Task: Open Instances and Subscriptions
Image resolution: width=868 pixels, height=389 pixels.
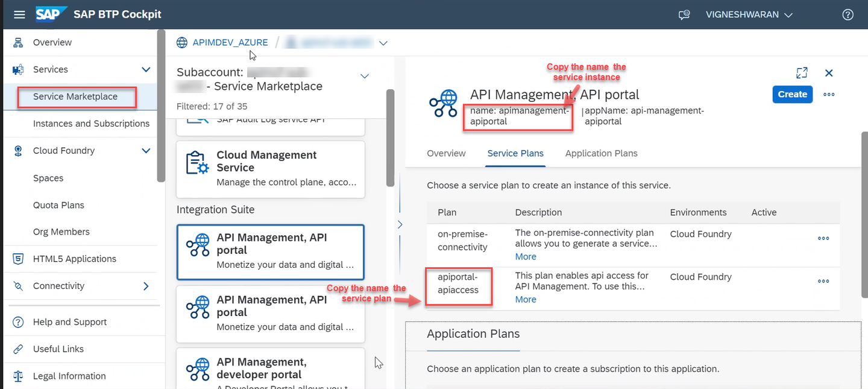Action: [91, 123]
